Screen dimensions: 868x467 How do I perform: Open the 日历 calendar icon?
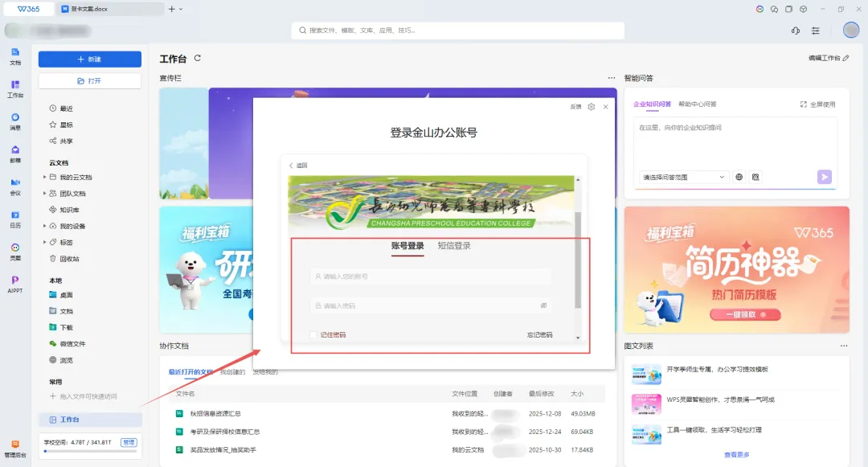pos(15,219)
